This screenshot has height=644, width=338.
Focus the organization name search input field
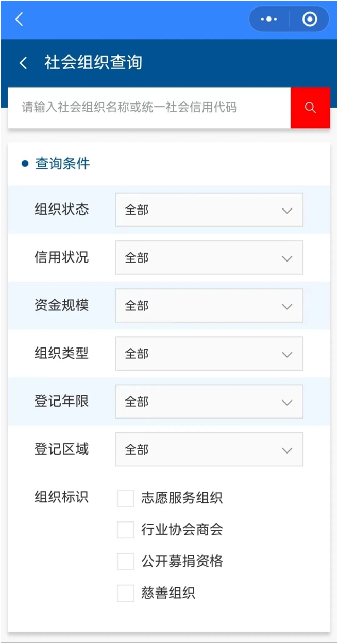pyautogui.click(x=149, y=108)
